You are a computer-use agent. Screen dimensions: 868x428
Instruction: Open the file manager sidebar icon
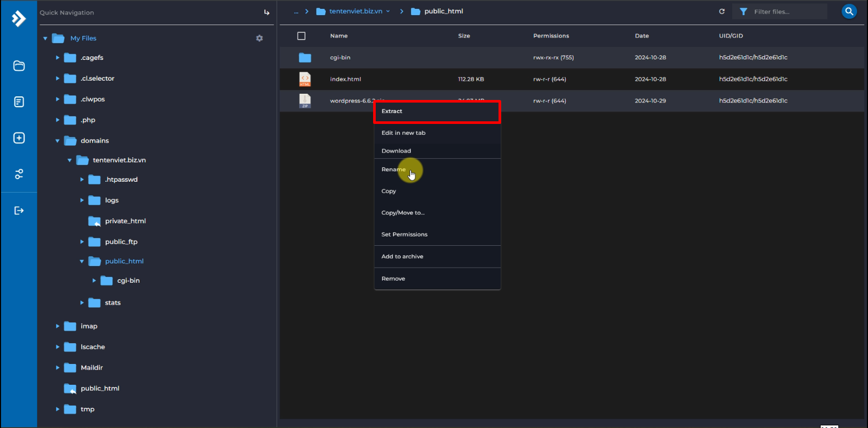point(19,66)
